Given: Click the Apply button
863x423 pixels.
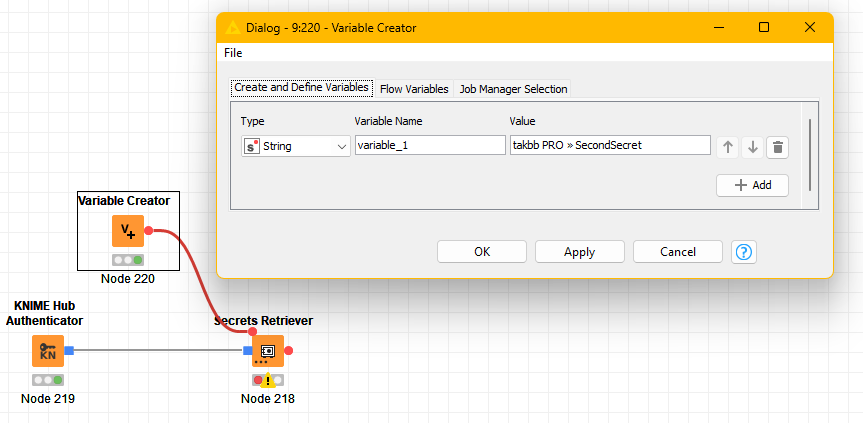Looking at the screenshot, I should click(x=579, y=252).
